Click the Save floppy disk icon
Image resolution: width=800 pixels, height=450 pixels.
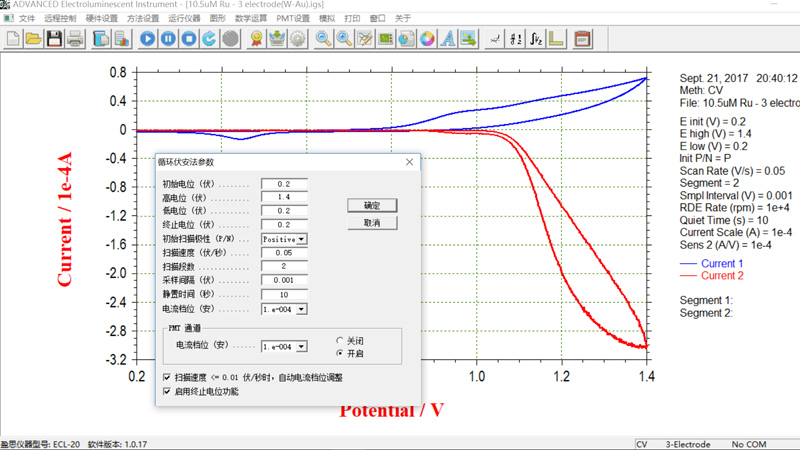54,39
